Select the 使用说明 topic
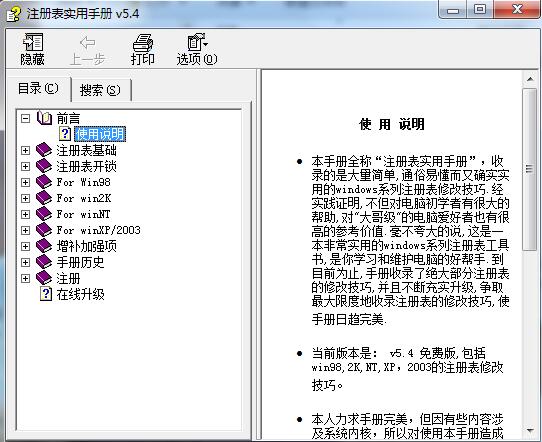The image size is (542, 442). [x=100, y=134]
